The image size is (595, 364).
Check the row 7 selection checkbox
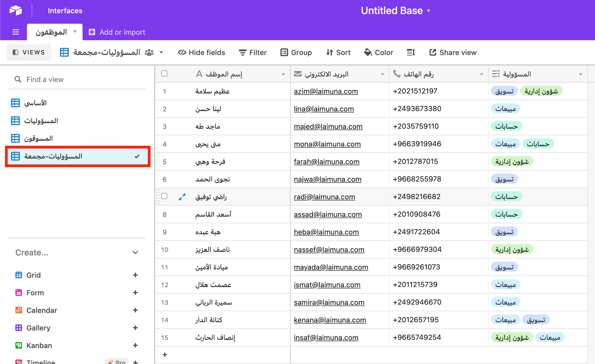(x=164, y=196)
